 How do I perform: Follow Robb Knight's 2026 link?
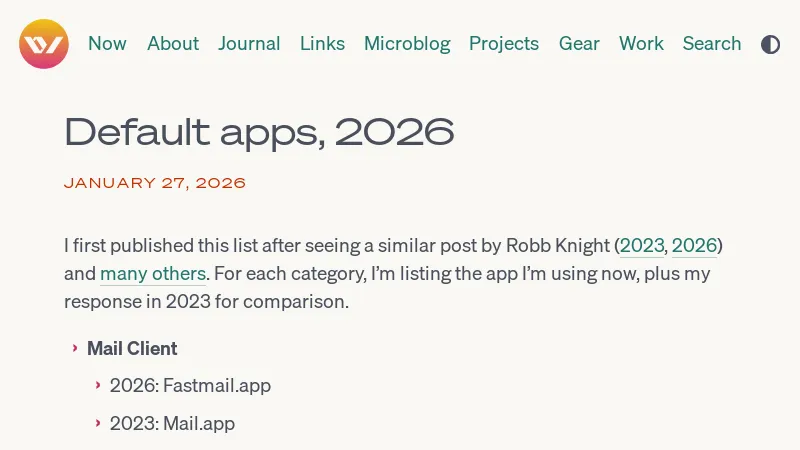(x=694, y=246)
